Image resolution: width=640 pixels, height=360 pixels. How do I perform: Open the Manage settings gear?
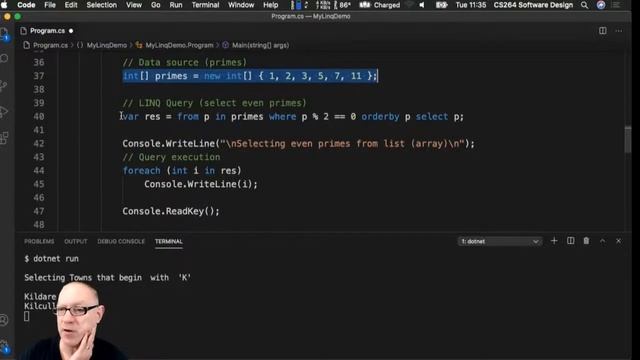tap(4, 346)
